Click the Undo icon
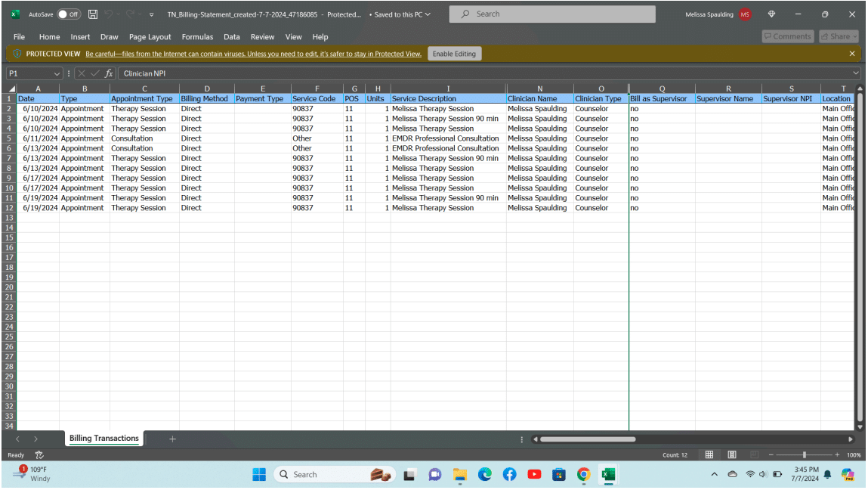The width and height of the screenshot is (868, 490). click(109, 14)
